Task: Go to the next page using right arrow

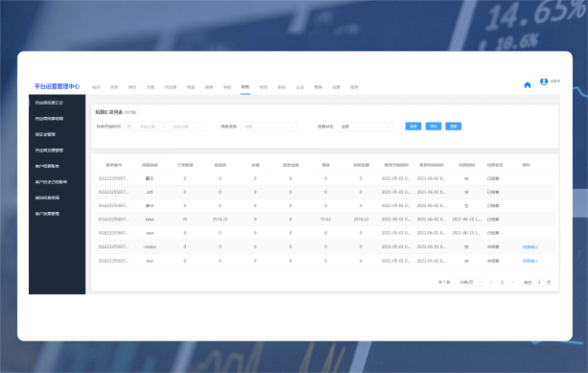Action: [513, 282]
